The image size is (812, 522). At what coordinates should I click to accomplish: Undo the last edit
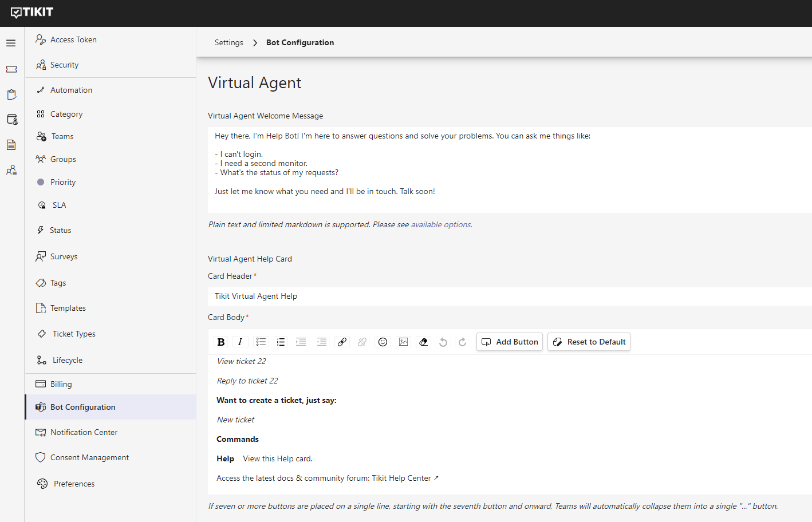coord(443,342)
